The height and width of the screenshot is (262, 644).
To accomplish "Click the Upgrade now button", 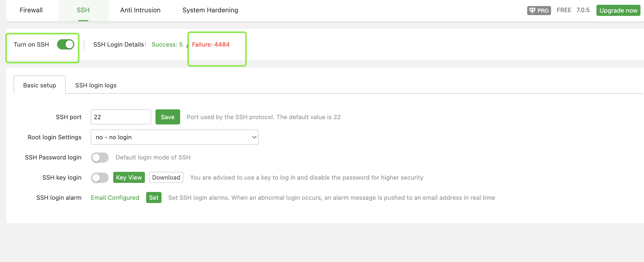I will pos(618,10).
